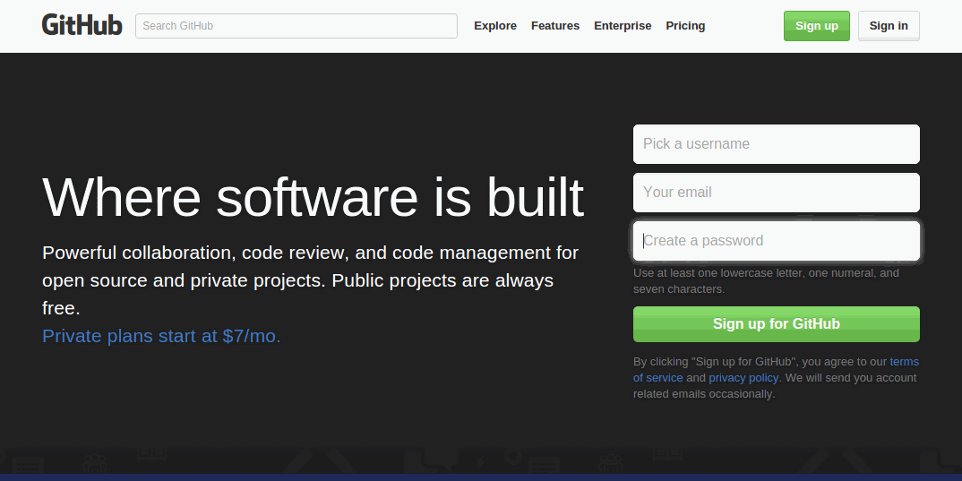Click the Sign in button
The width and height of the screenshot is (962, 481).
[x=888, y=26]
